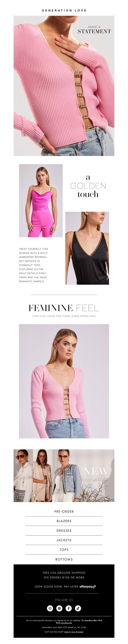The image size is (128, 644).
Task: Click the Generation Love header logo
Action: coord(64,11)
